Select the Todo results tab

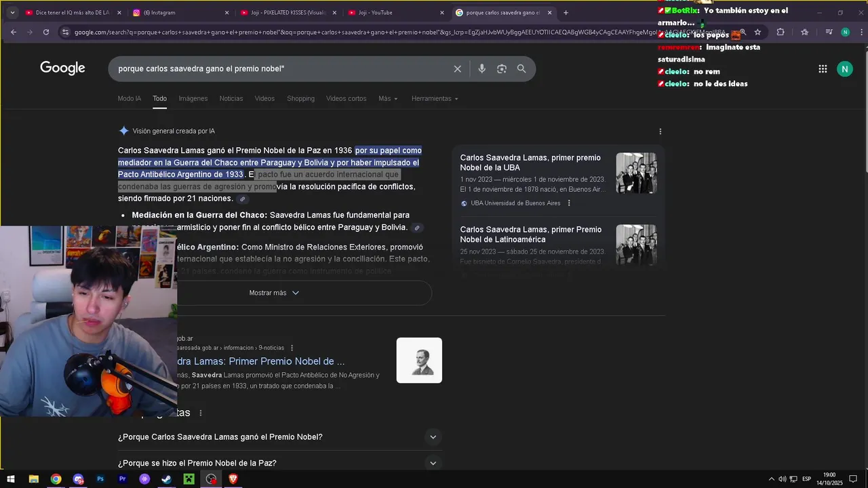(x=160, y=99)
